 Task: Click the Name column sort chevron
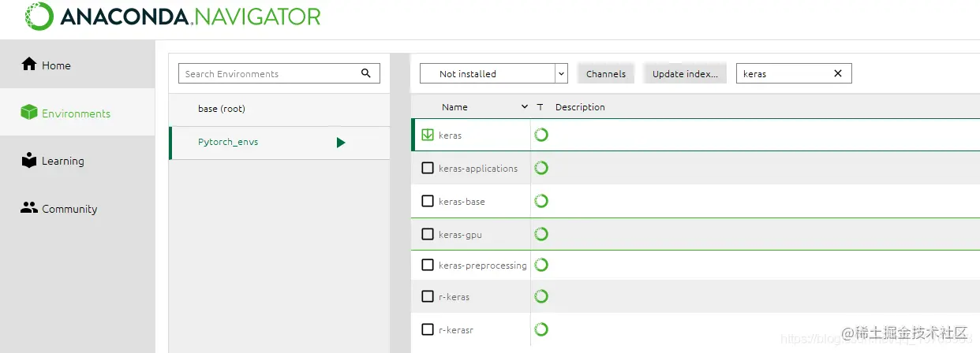525,106
